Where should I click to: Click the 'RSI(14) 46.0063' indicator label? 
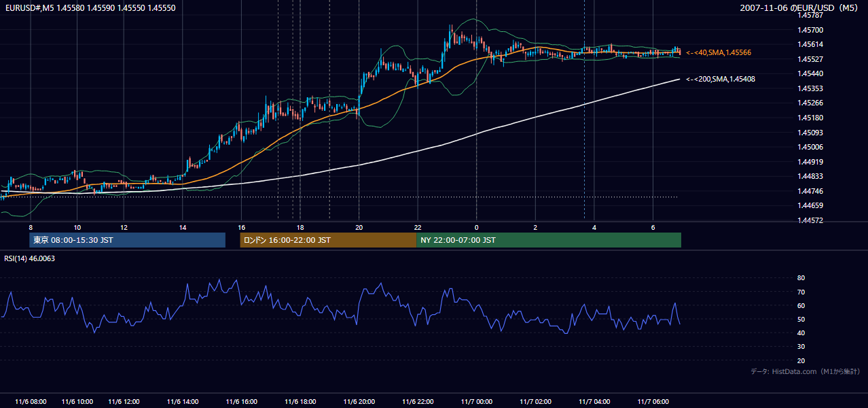(x=30, y=258)
